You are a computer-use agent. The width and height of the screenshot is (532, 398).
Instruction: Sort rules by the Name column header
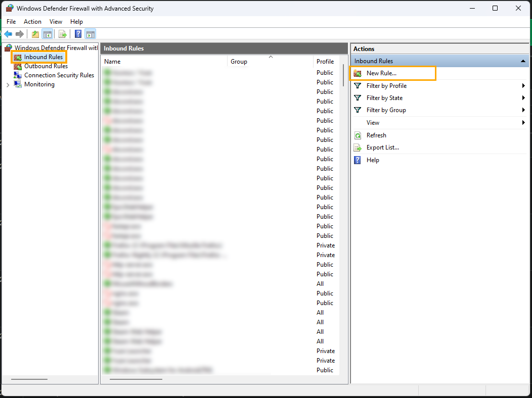point(164,62)
